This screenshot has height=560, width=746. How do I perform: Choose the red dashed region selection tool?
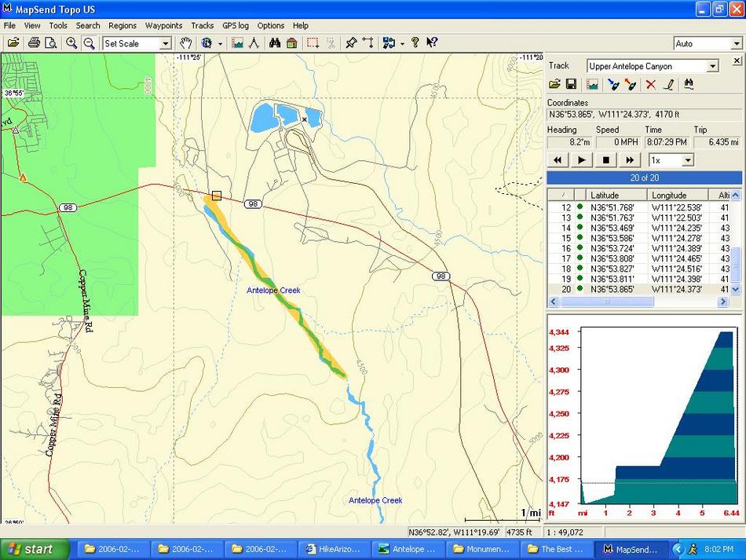(313, 43)
